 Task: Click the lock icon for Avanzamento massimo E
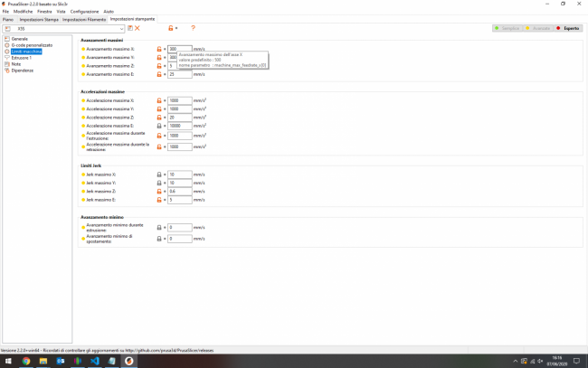point(159,74)
